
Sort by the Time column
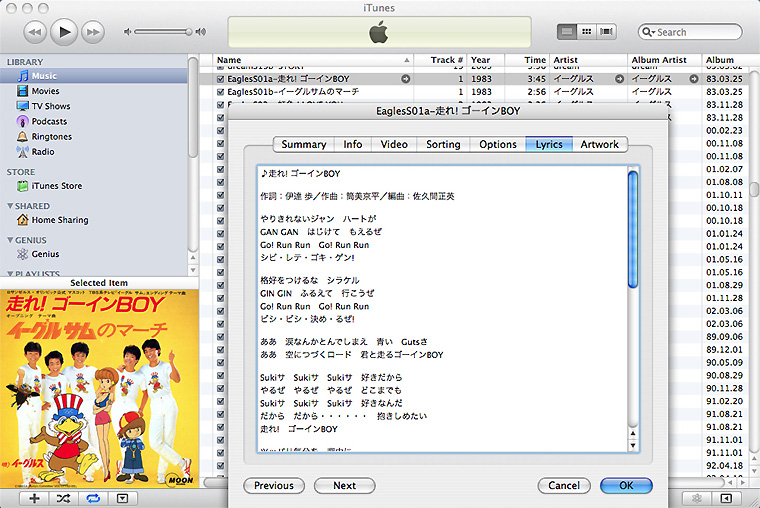tap(527, 60)
